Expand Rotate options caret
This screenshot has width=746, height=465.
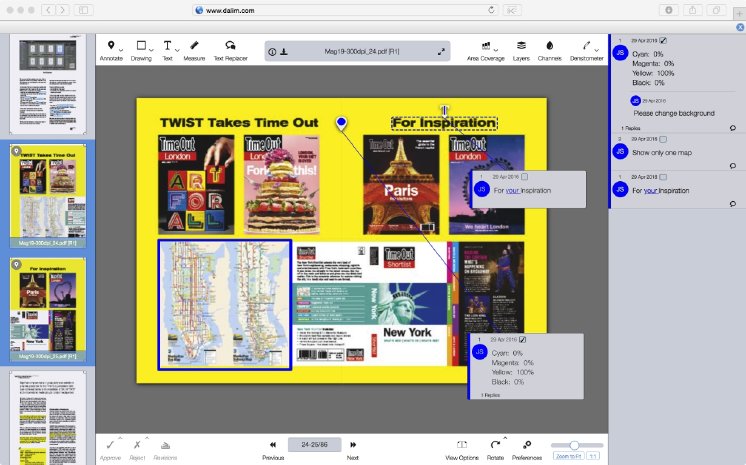tap(505, 438)
